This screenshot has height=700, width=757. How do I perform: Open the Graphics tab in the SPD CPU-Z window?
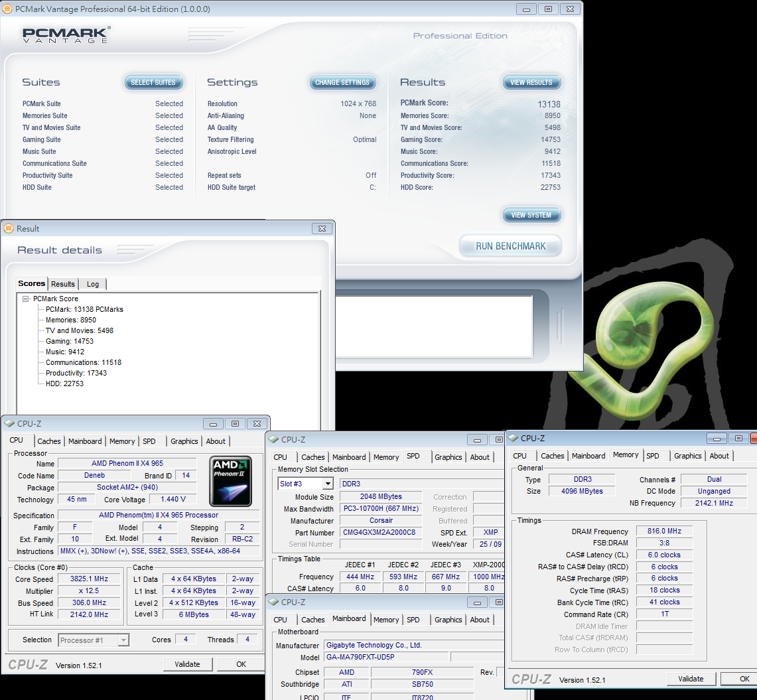(x=448, y=457)
